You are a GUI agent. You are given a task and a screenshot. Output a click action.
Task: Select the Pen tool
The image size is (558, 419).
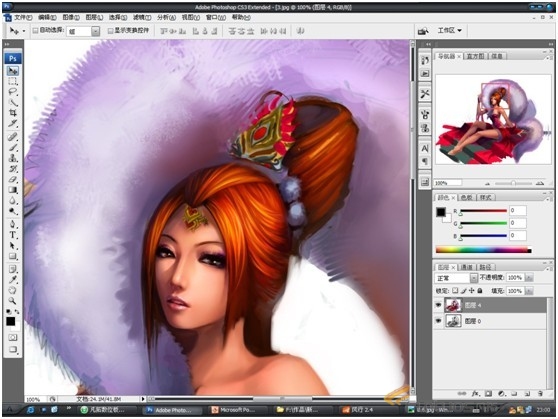[13, 224]
